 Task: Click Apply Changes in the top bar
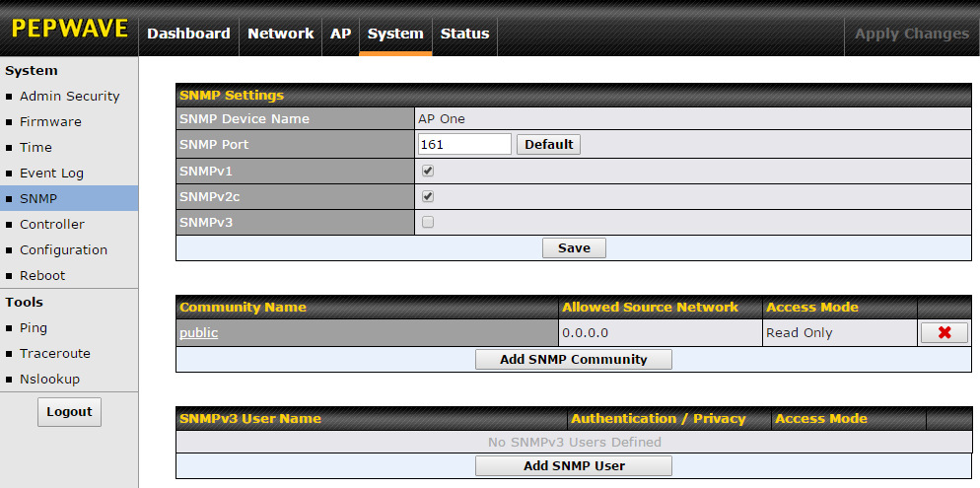(x=912, y=34)
